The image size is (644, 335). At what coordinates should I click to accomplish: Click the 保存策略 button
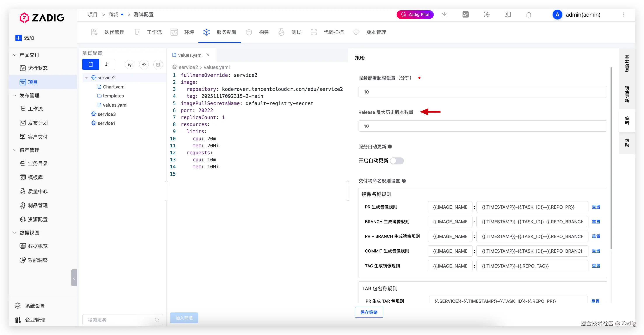369,312
